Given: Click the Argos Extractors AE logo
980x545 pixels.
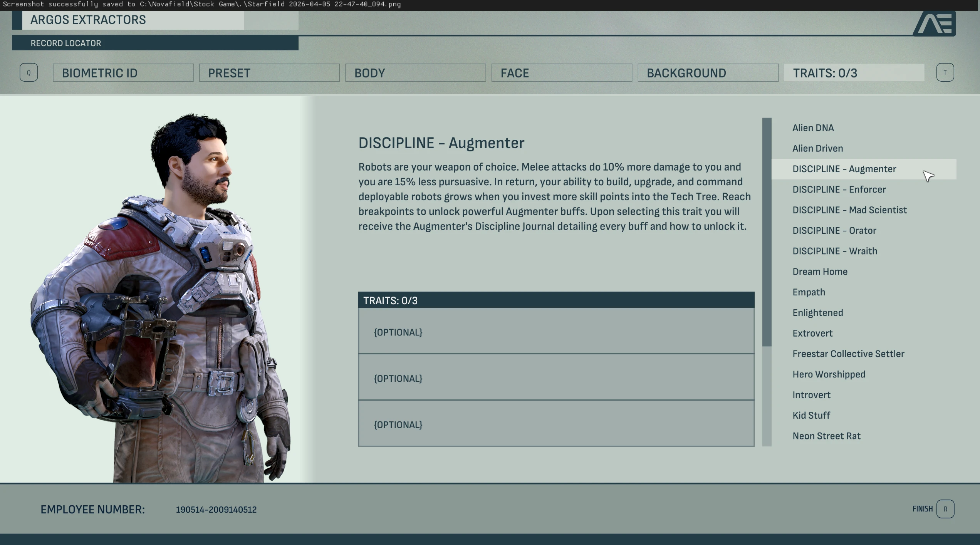Looking at the screenshot, I should point(934,23).
